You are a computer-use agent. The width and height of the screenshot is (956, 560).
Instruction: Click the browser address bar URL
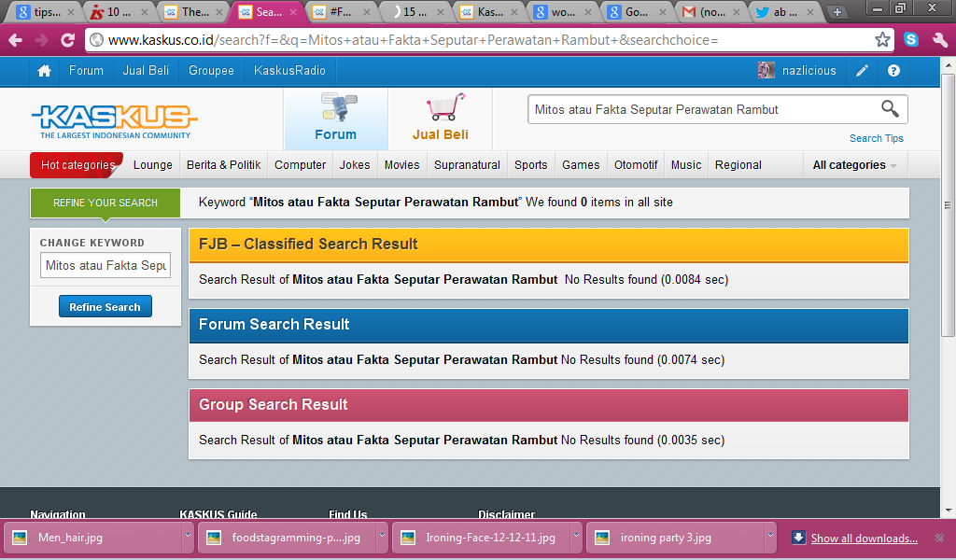487,40
